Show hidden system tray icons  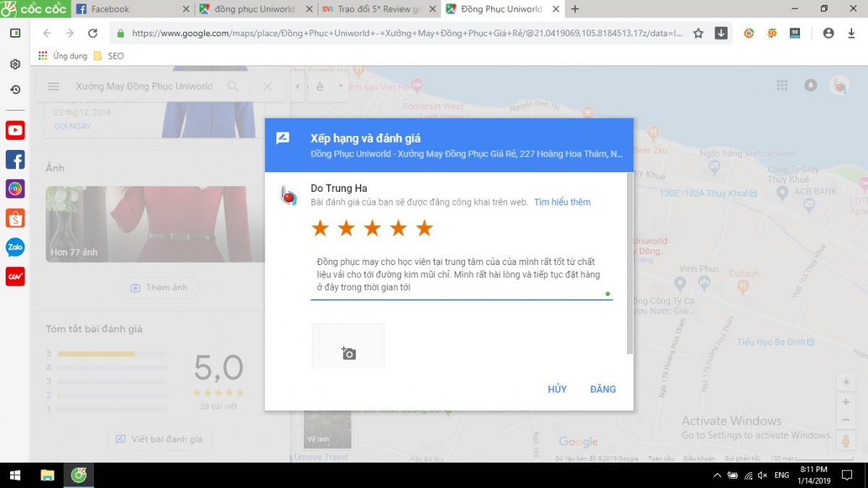[716, 476]
